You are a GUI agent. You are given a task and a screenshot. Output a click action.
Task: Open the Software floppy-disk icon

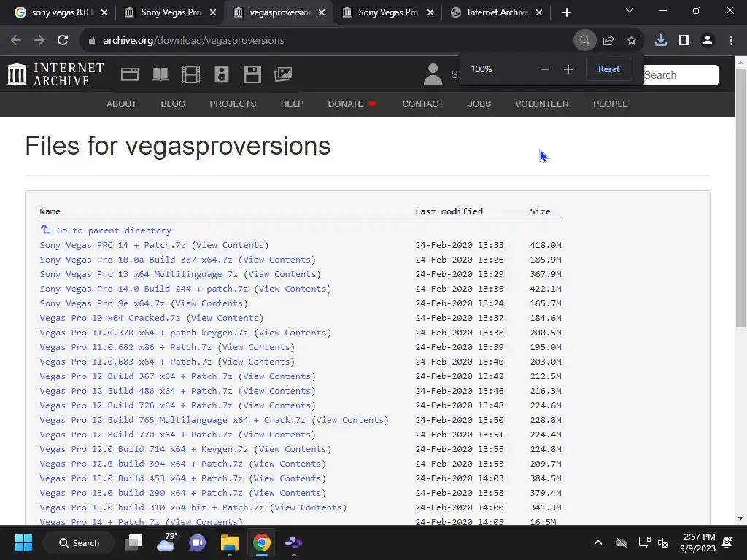(252, 74)
